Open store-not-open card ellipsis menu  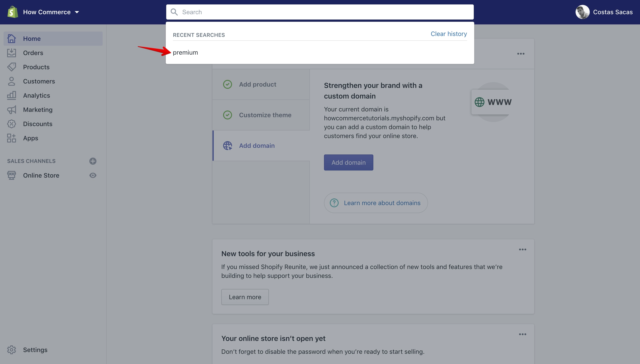tap(522, 334)
